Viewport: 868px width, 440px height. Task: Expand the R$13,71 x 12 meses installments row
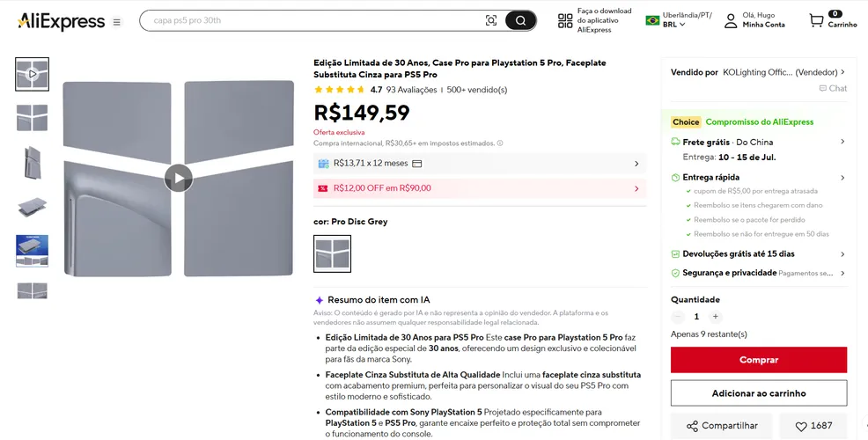[480, 164]
